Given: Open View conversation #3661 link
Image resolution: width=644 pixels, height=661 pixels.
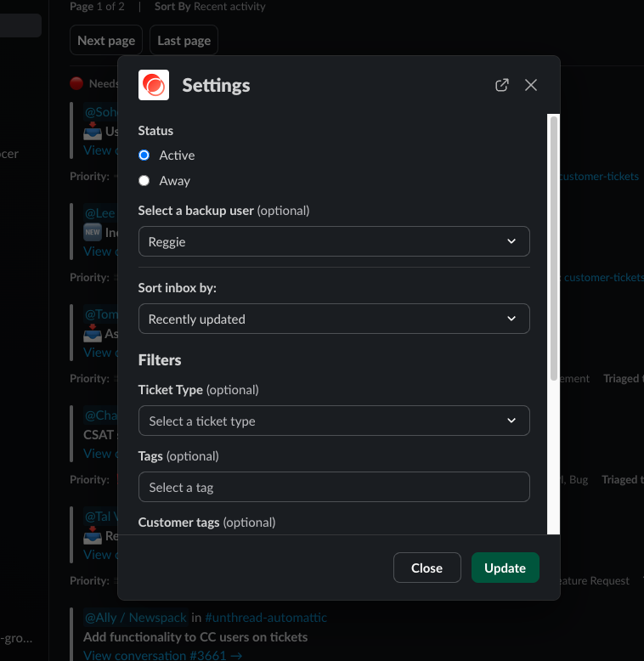Looking at the screenshot, I should pos(163,655).
